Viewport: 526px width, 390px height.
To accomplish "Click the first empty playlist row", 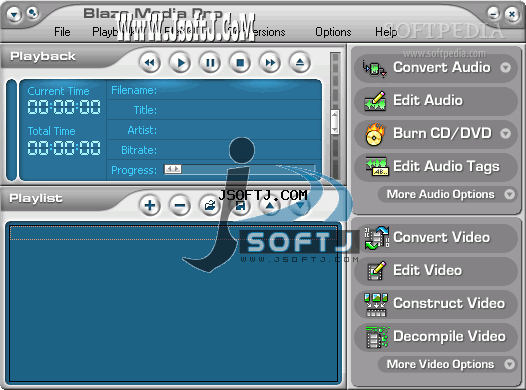I will [174, 233].
